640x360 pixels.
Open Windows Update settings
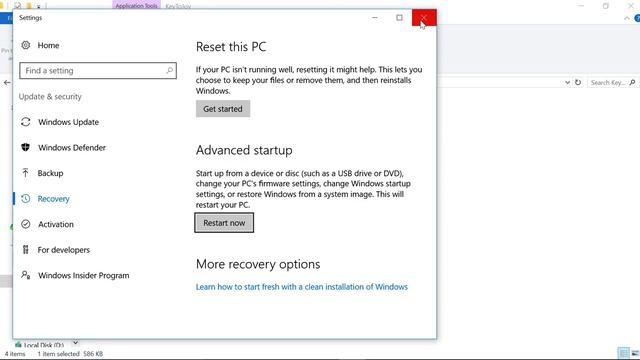pos(60,122)
